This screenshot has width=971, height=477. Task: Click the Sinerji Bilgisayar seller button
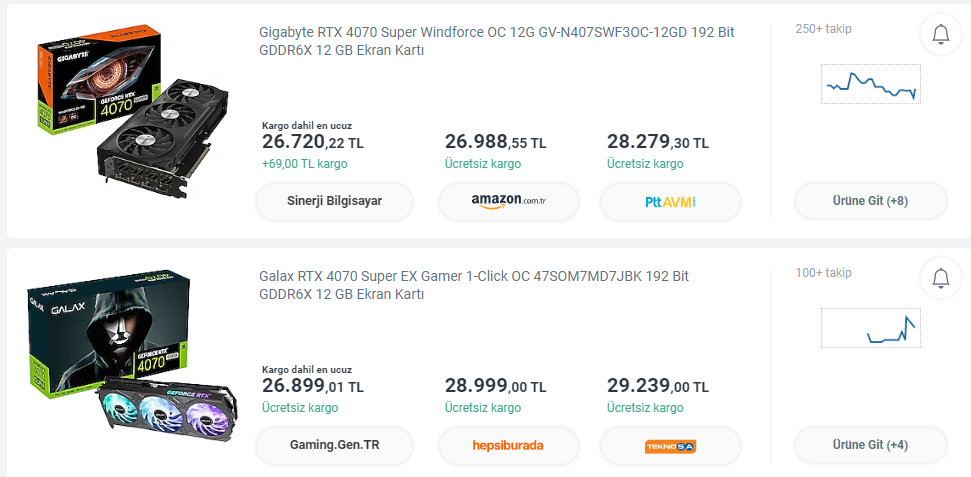pos(334,201)
